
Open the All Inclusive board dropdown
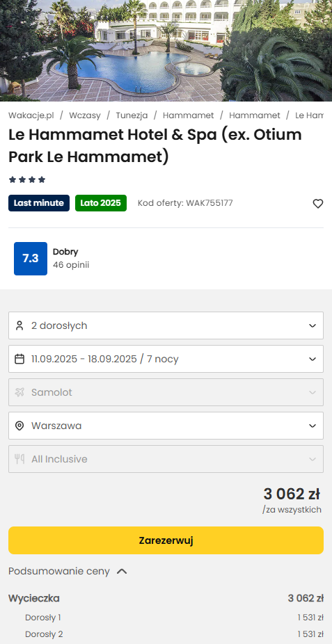166,459
